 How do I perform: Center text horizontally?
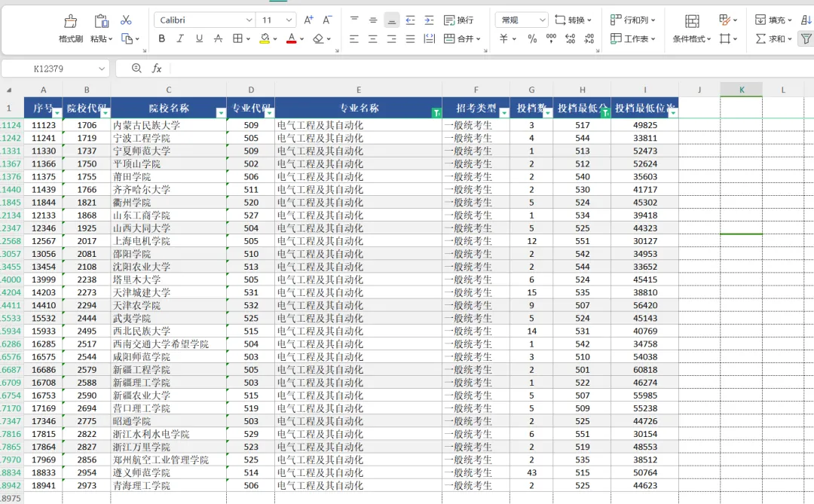click(373, 38)
